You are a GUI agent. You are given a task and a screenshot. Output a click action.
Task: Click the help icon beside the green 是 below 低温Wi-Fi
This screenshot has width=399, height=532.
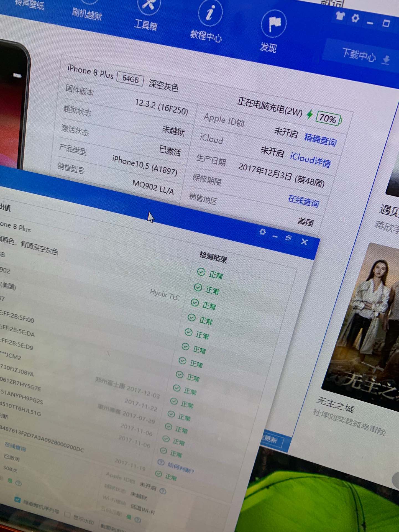coord(137,520)
